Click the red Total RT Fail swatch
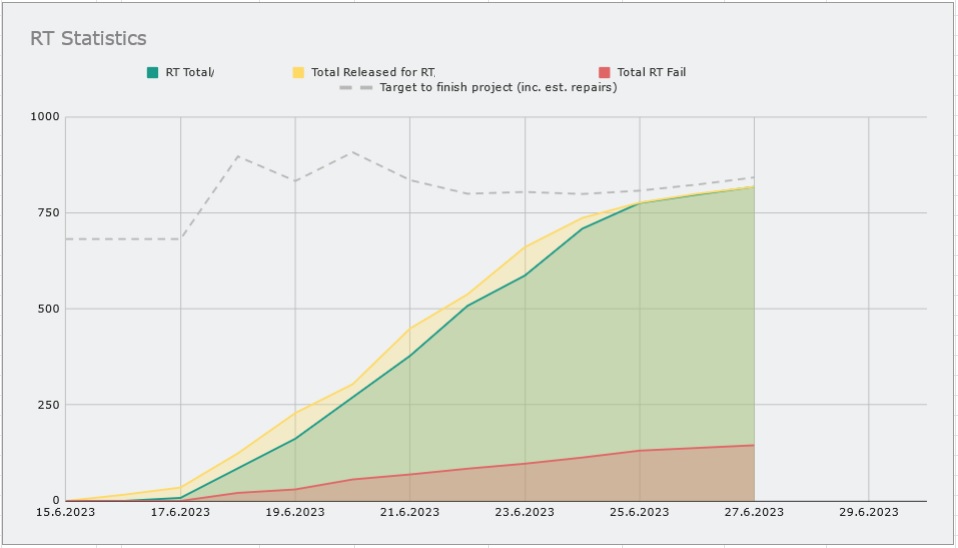Image resolution: width=958 pixels, height=548 pixels. [x=604, y=72]
